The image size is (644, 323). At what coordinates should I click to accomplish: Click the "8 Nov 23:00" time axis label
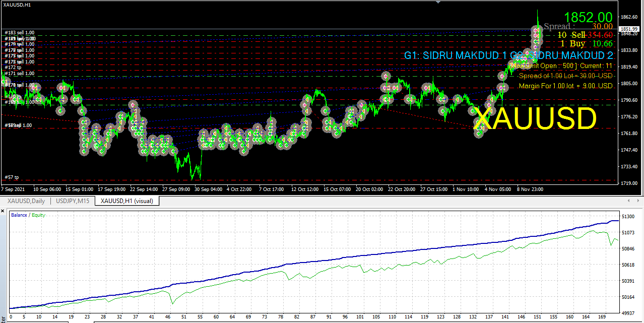(530, 189)
